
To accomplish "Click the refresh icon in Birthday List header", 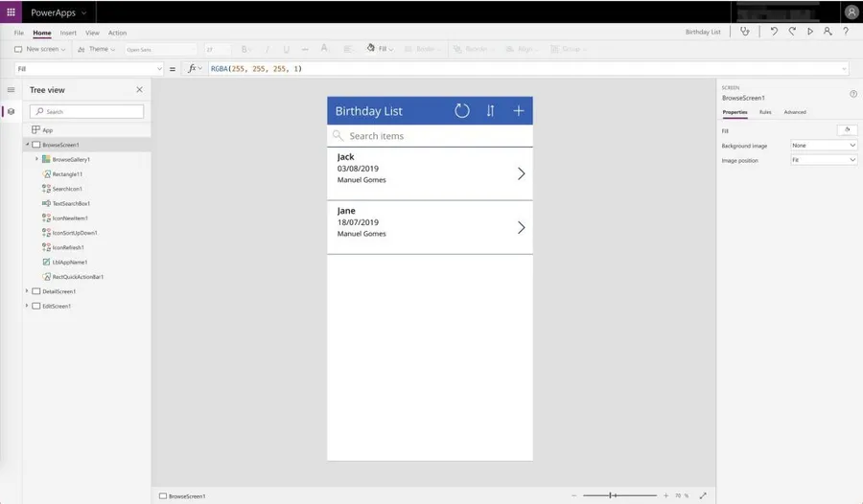I will (x=462, y=111).
